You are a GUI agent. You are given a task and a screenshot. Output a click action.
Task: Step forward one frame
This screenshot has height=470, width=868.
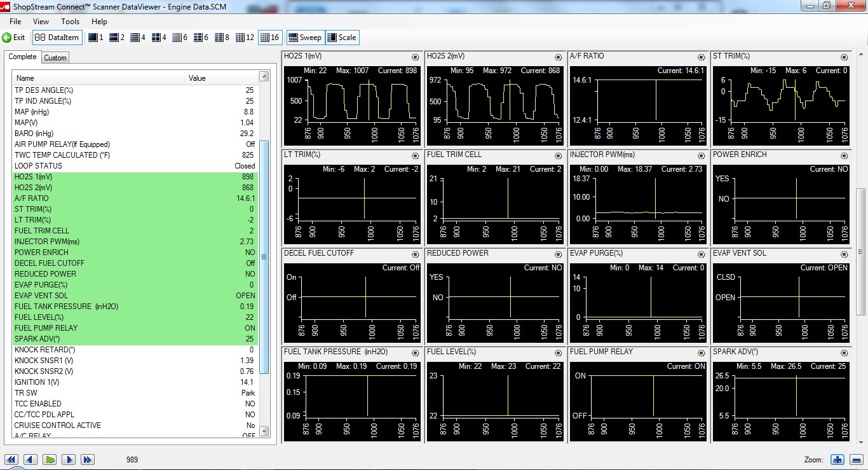pyautogui.click(x=69, y=459)
